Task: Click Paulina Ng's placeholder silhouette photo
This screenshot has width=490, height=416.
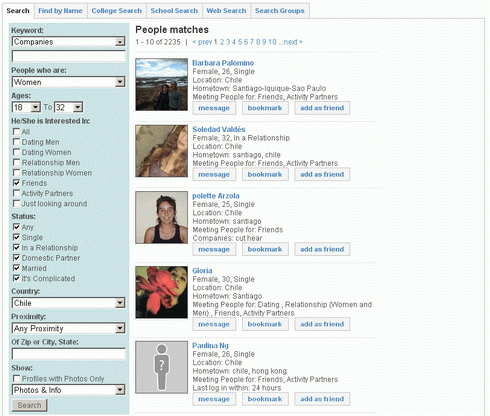Action: click(162, 367)
